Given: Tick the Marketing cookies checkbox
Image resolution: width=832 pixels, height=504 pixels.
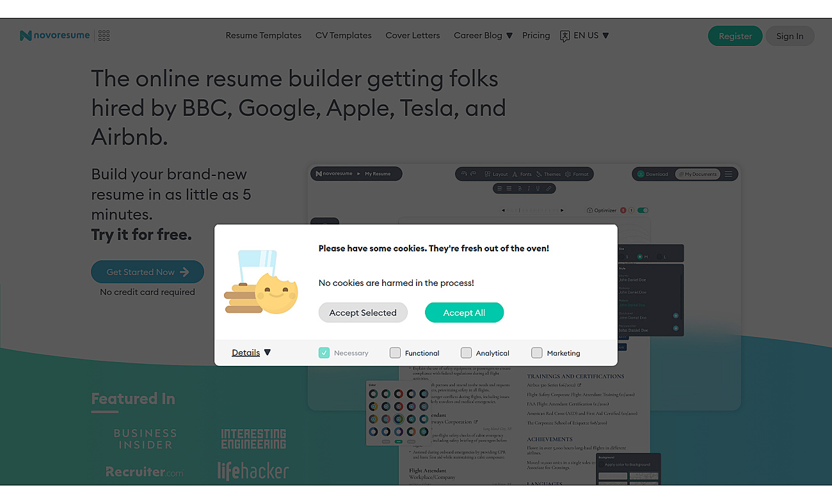Looking at the screenshot, I should point(537,352).
